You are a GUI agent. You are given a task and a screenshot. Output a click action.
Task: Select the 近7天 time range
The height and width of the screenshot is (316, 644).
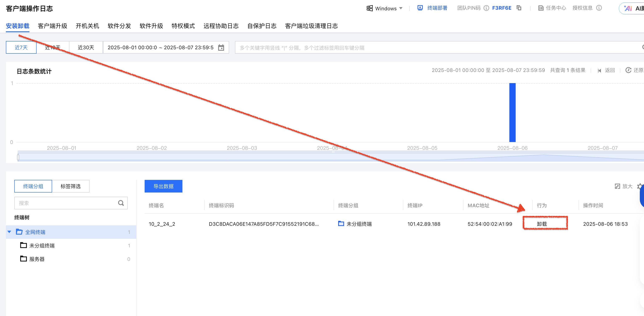[21, 48]
